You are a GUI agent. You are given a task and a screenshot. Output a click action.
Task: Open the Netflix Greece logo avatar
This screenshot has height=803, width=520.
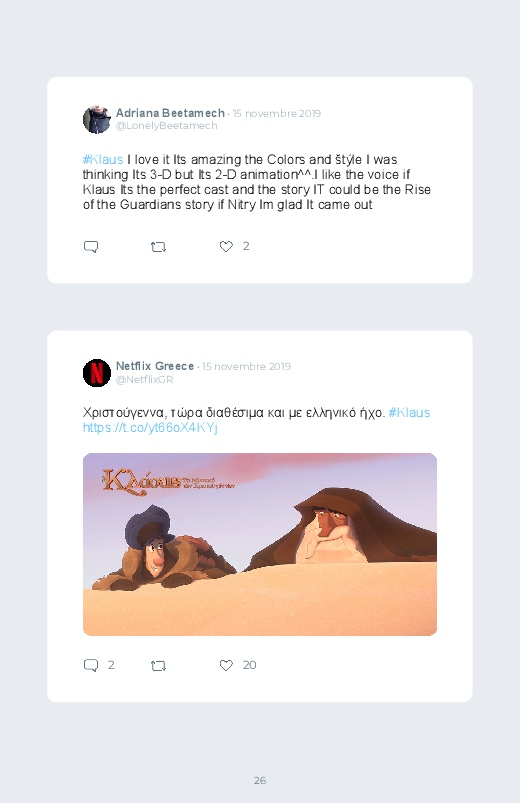point(97,373)
